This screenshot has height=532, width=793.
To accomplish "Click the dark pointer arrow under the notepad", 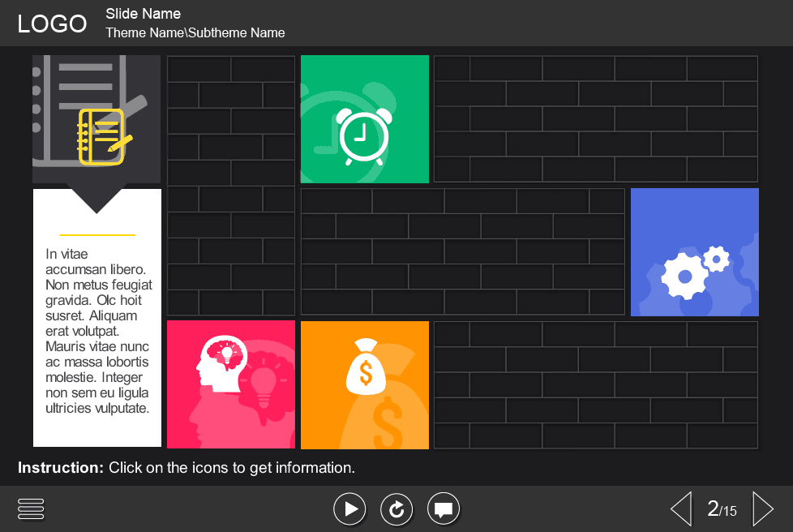I will pyautogui.click(x=96, y=197).
